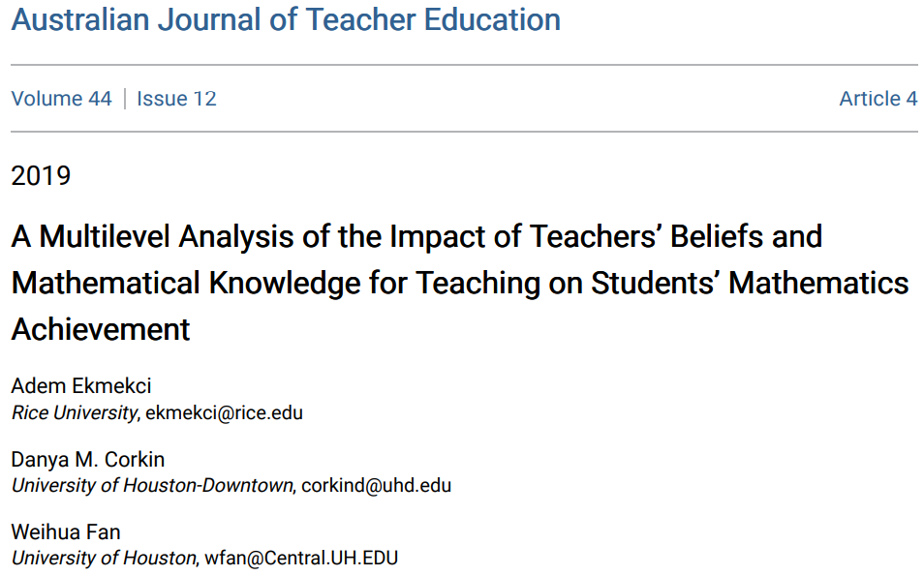Viewport: 924px width, 576px height.
Task: Open the Australian Journal of Teacher Education link
Action: [x=286, y=19]
